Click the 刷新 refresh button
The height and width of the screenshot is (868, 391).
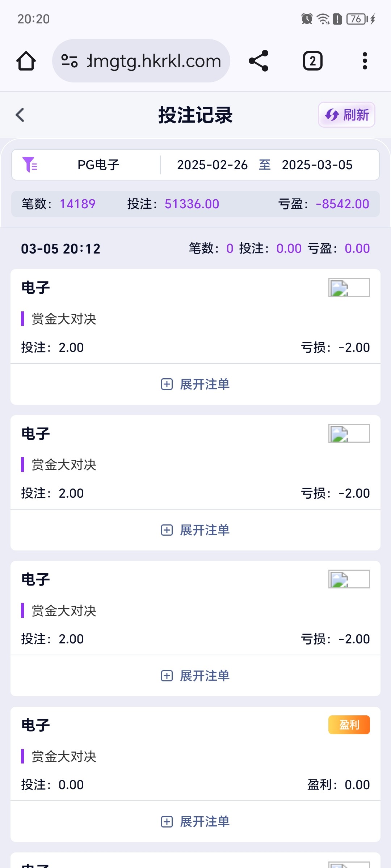click(346, 115)
